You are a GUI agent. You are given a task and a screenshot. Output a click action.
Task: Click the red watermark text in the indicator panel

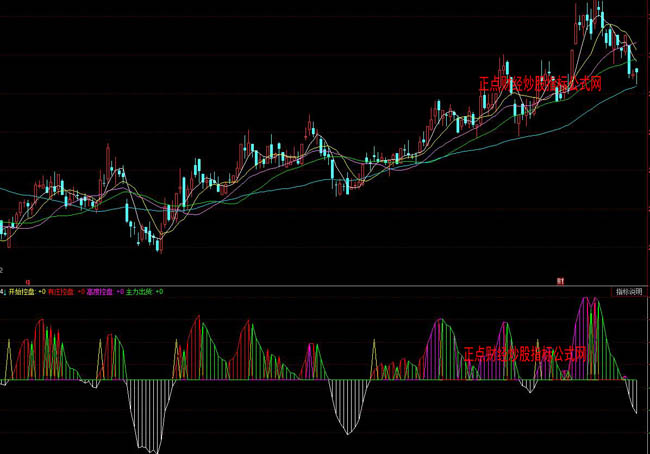pyautogui.click(x=524, y=354)
